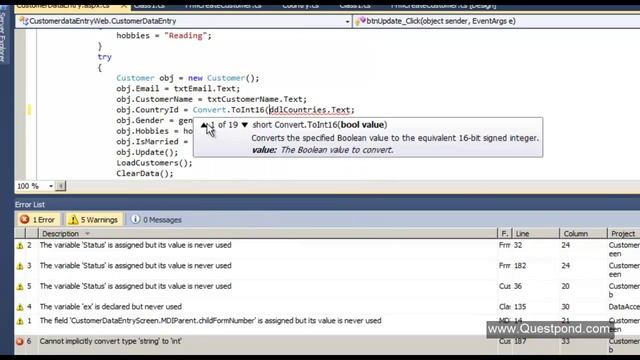Select the variable 'ex' declared but never used warning
The width and height of the screenshot is (640, 360).
pos(327,307)
